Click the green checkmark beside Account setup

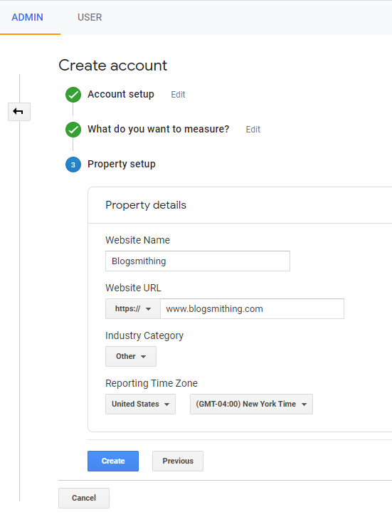(73, 95)
